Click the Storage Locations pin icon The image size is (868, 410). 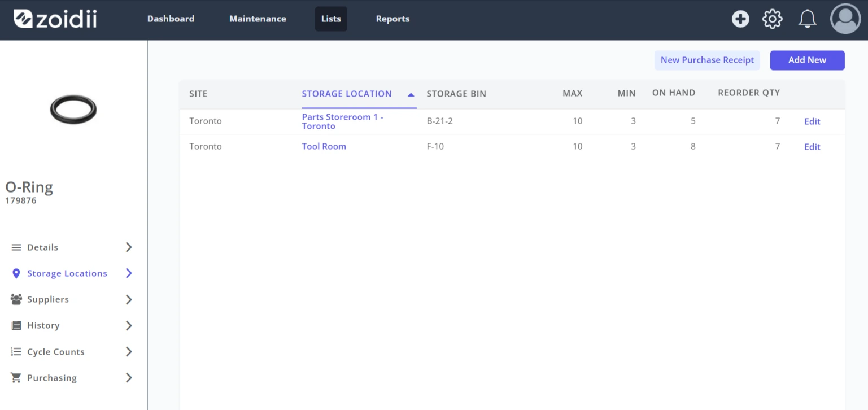[x=16, y=273]
